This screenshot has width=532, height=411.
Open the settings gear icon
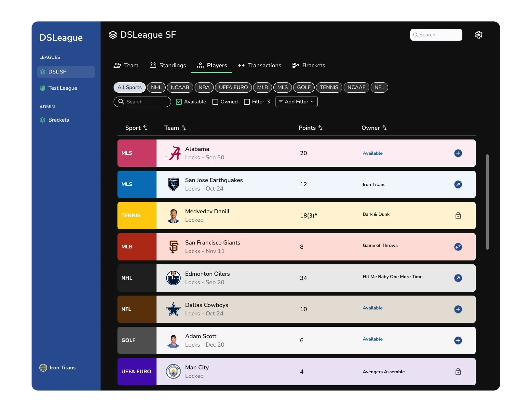(x=478, y=35)
